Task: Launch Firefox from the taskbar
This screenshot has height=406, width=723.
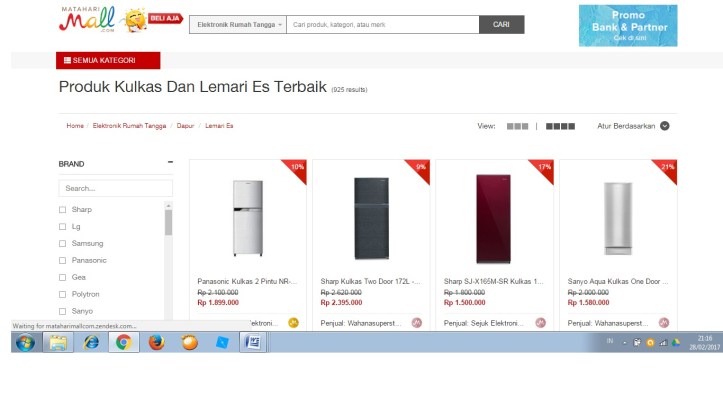Action: click(157, 342)
